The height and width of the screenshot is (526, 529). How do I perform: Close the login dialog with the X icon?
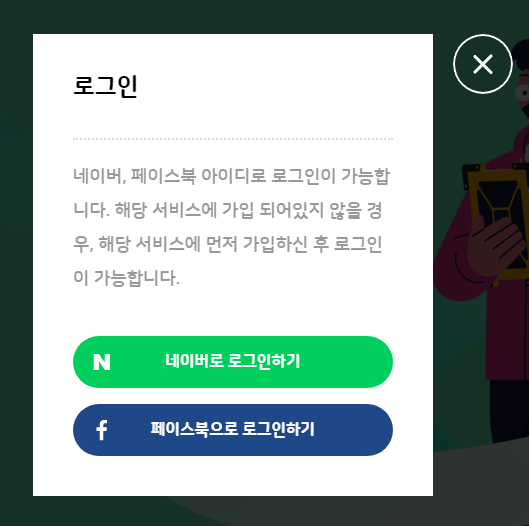point(483,64)
